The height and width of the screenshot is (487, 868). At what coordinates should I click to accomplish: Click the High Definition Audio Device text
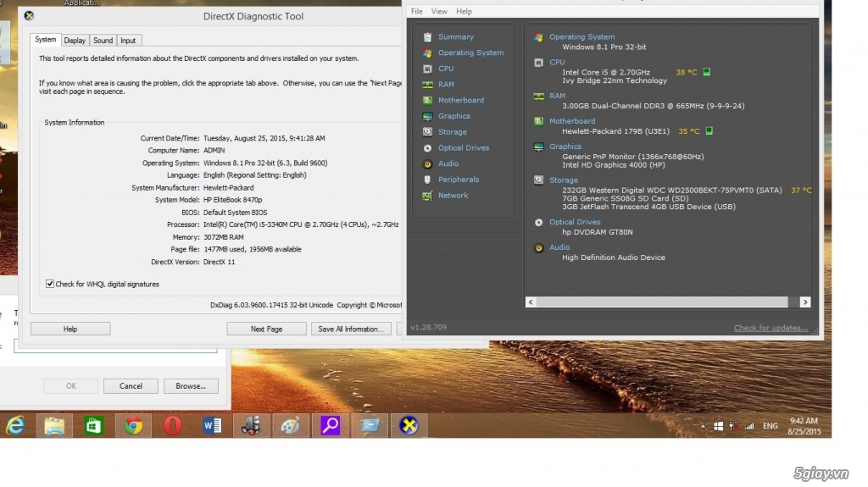click(x=614, y=257)
